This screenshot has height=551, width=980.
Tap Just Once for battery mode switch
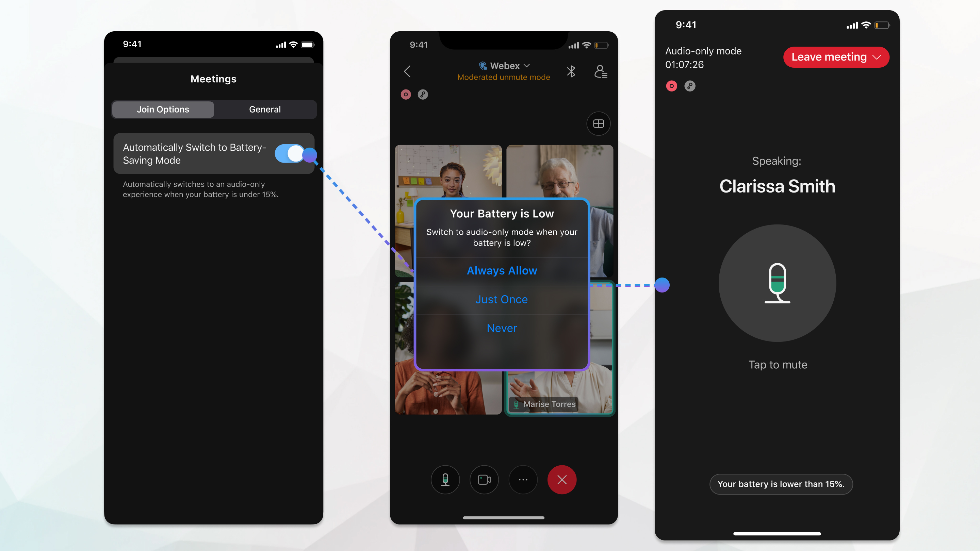tap(502, 299)
